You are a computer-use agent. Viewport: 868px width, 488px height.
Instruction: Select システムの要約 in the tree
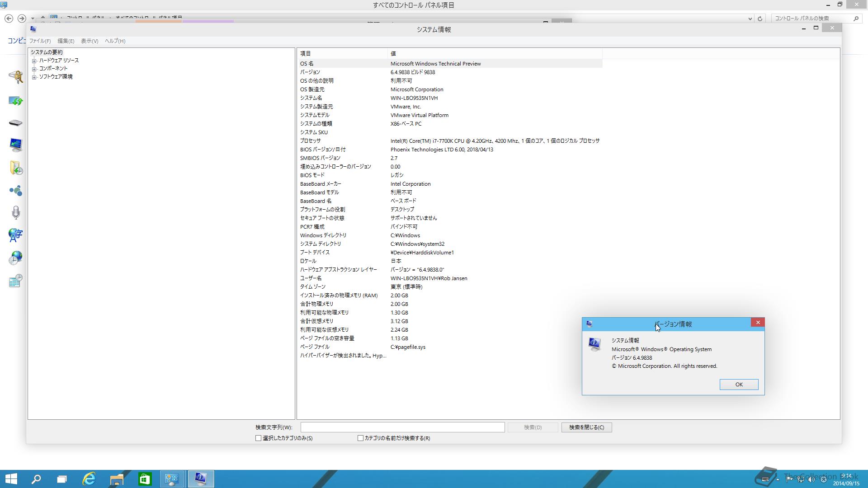tap(47, 52)
